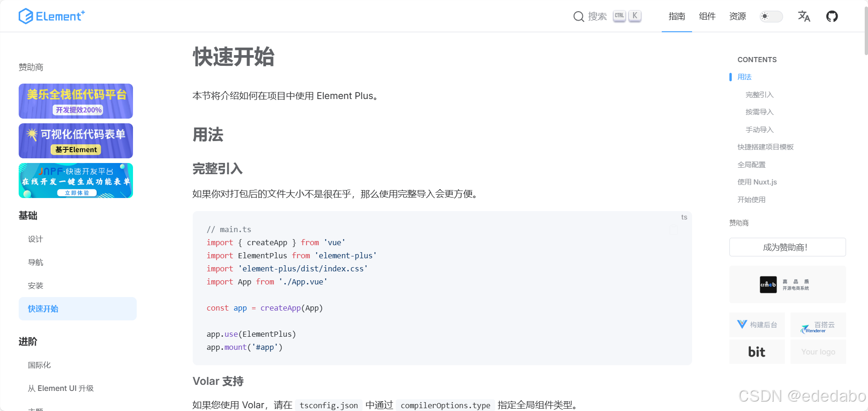
Task: Open the 资源 nav tab
Action: tap(737, 16)
